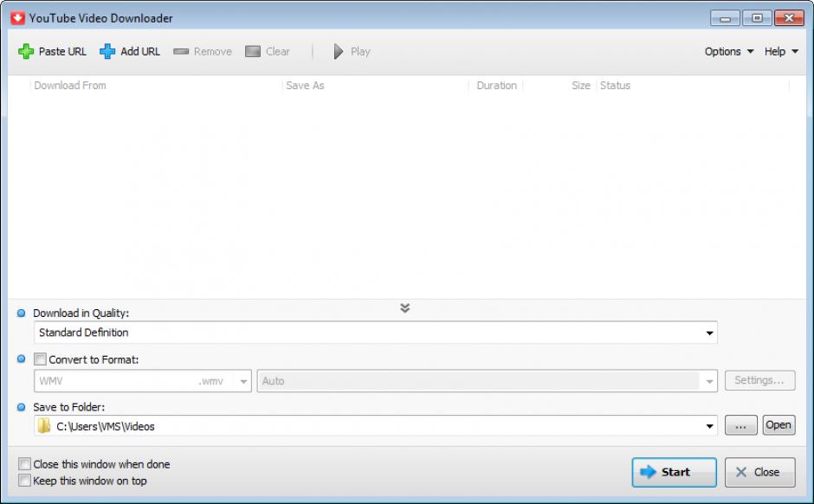Open the Help menu
The image size is (814, 504).
point(781,51)
